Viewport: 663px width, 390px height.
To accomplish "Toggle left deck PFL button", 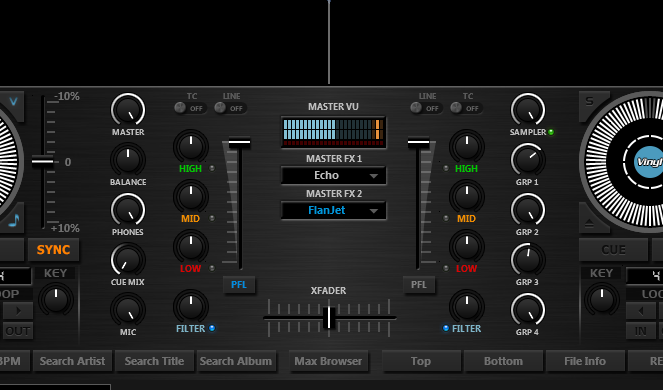I will (239, 285).
